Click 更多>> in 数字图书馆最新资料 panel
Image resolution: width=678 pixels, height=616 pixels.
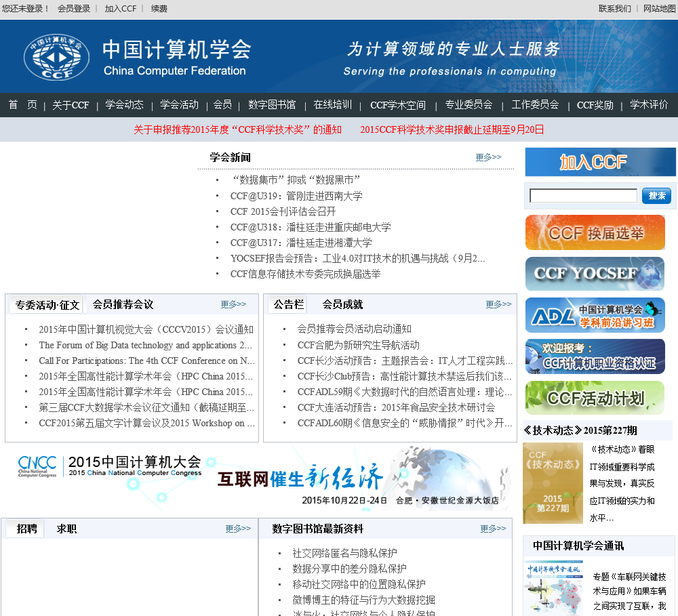pyautogui.click(x=494, y=529)
